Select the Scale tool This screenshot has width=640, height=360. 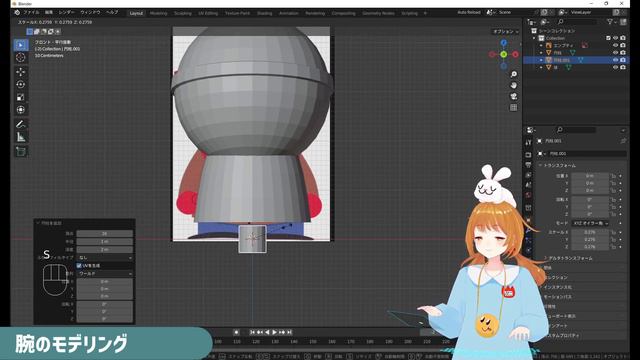click(x=21, y=97)
